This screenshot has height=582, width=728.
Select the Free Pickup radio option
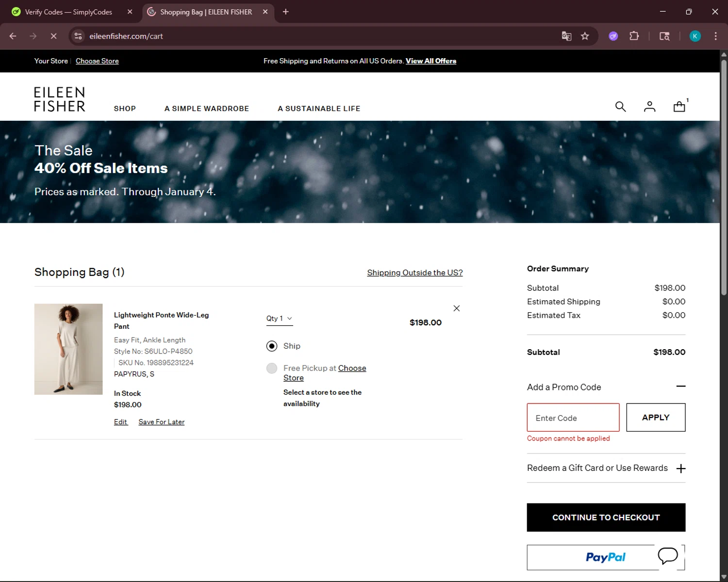point(272,368)
